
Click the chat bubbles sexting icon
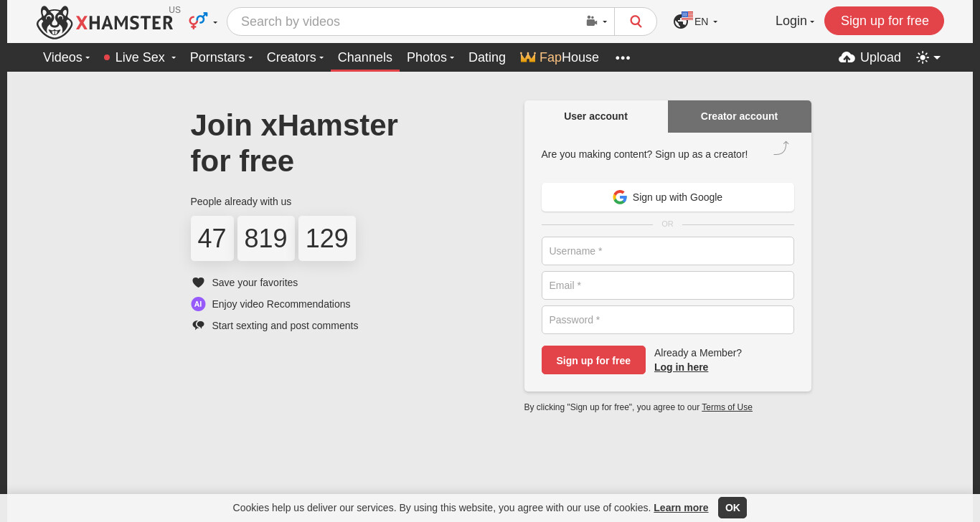click(x=198, y=326)
